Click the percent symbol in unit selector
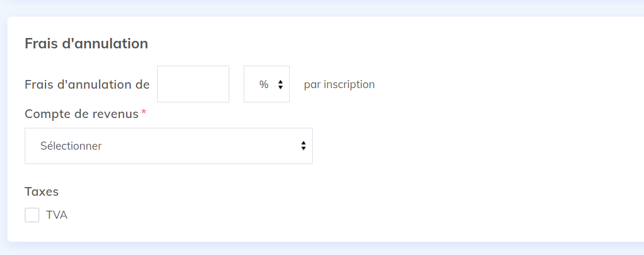Screen dimensions: 644x255 264,85
